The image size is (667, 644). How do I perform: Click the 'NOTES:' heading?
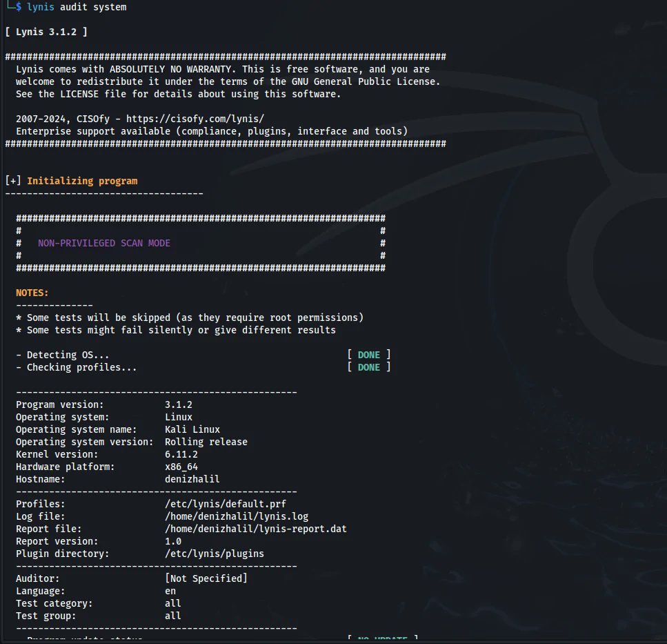coord(32,293)
